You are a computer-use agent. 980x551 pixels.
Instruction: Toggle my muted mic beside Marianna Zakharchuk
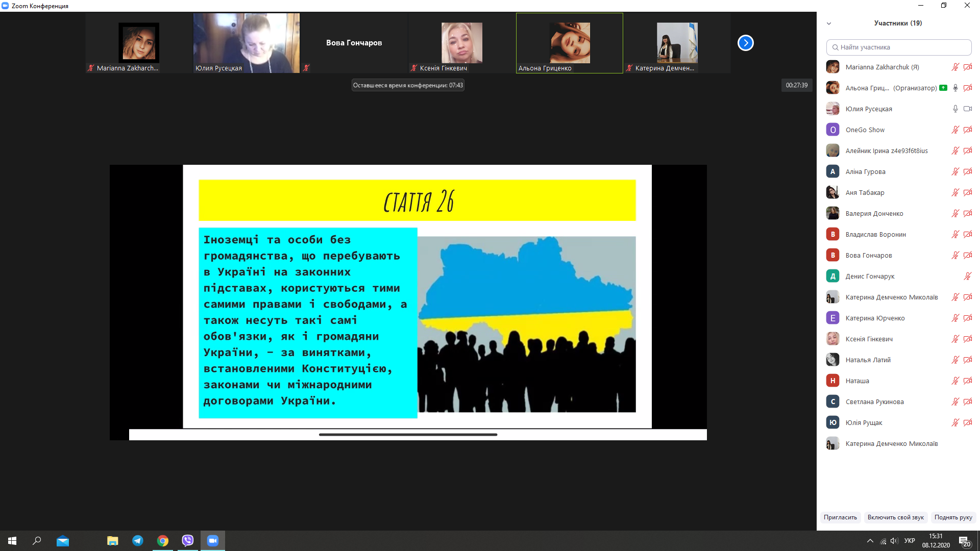[955, 67]
